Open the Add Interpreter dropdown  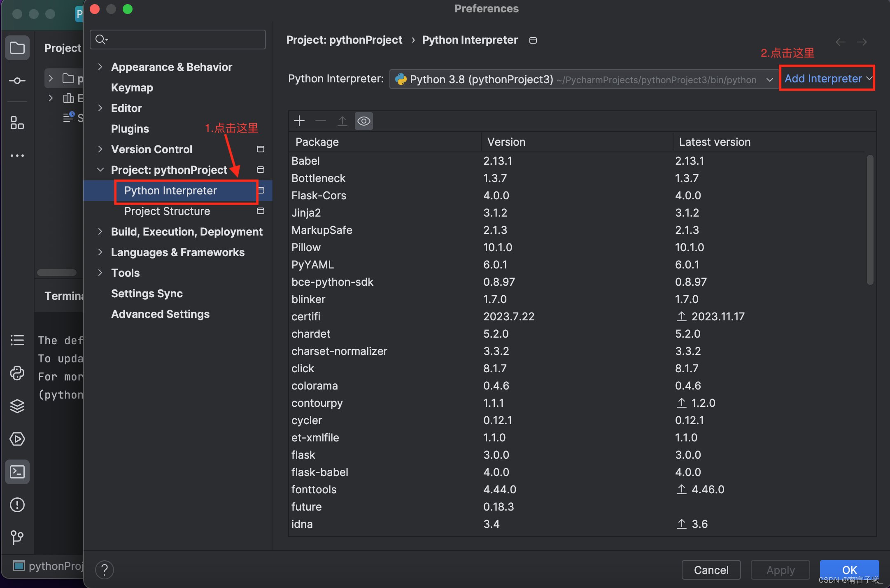pyautogui.click(x=827, y=78)
